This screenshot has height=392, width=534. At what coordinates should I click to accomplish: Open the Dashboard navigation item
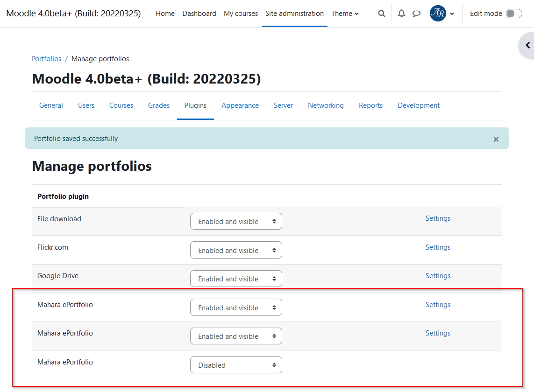pos(199,14)
